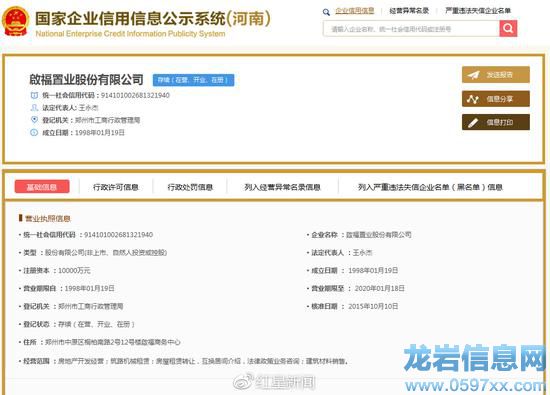
Task: Click the paper plane icon on 发送报告
Action: click(474, 75)
